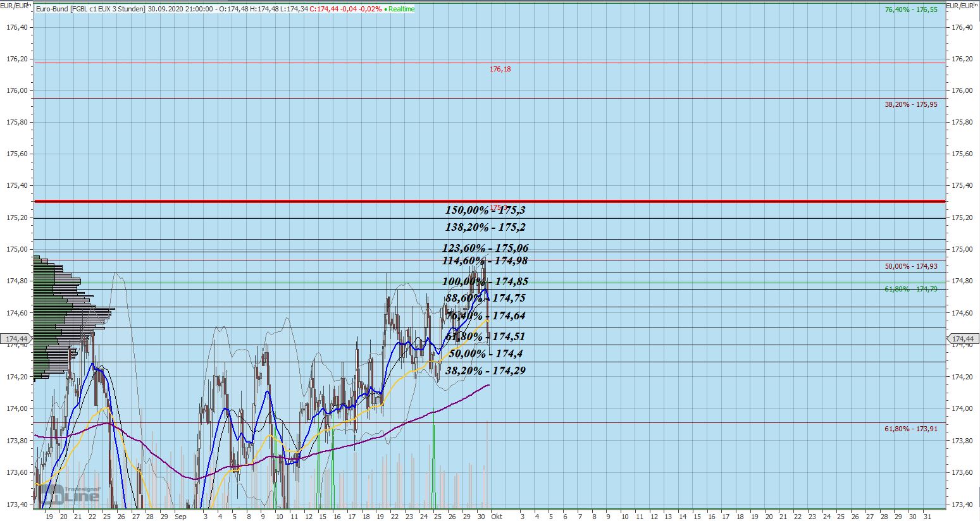Select the '88,60% - 174,75' Fibonacci label
This screenshot has height=521, width=980.
click(x=485, y=298)
